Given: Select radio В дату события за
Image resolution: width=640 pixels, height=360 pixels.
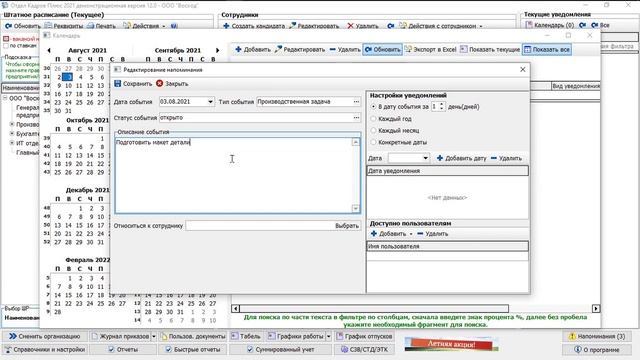Looking at the screenshot, I should (x=373, y=107).
